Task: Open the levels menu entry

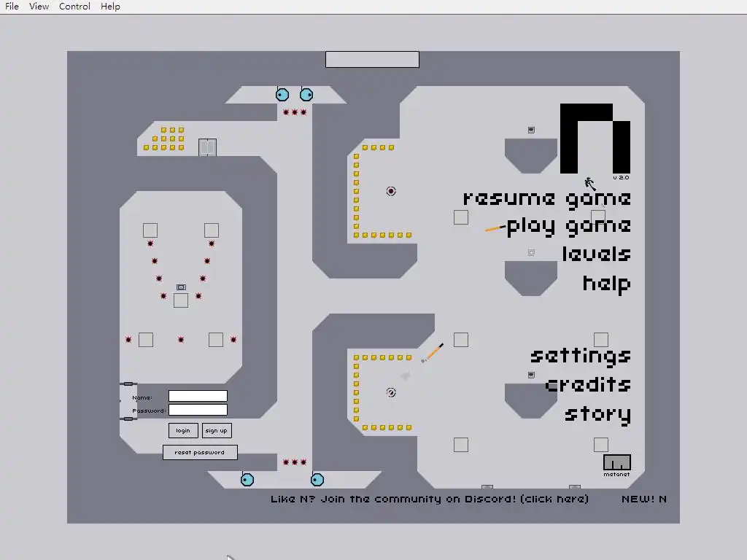Action: (597, 254)
